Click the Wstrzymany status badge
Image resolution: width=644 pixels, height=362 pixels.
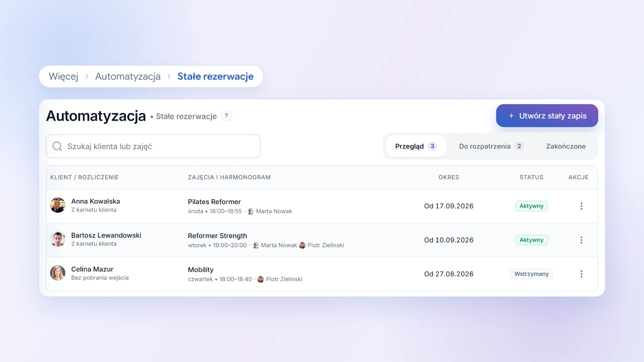click(531, 274)
